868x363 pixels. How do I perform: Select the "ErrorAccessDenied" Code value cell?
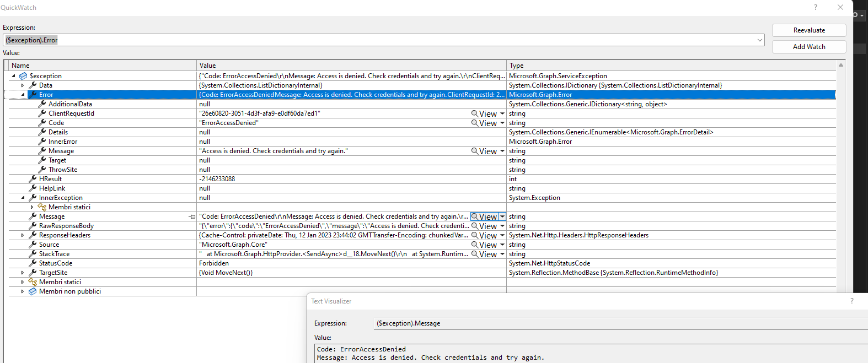click(229, 123)
